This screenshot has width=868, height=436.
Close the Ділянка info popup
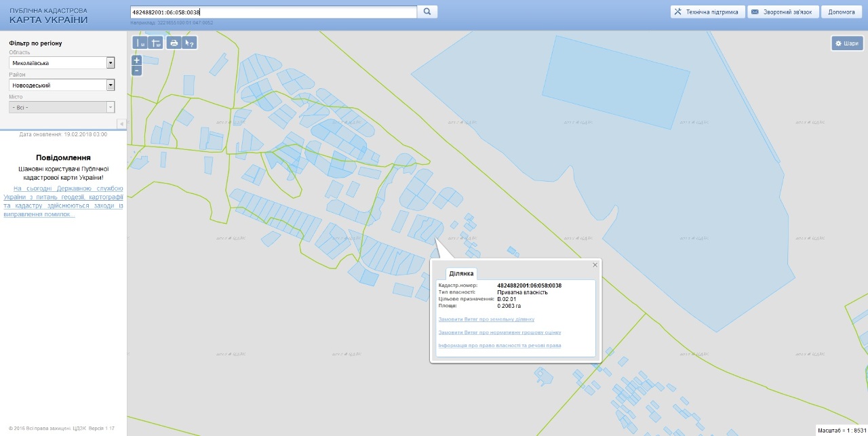coord(595,265)
